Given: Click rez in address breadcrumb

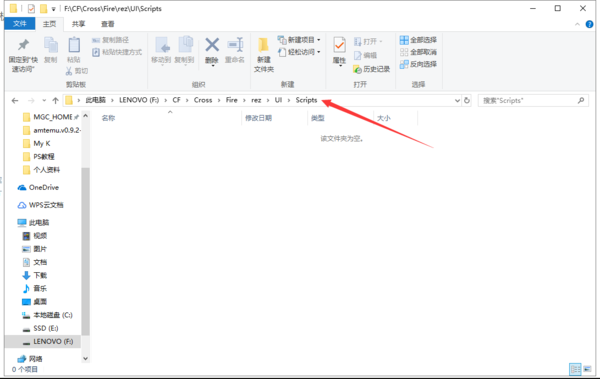Looking at the screenshot, I should (x=256, y=100).
